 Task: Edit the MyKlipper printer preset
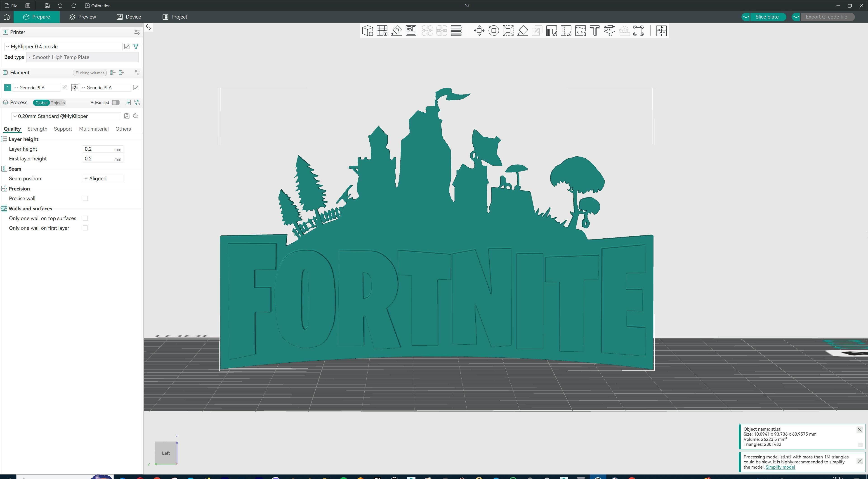coord(127,47)
